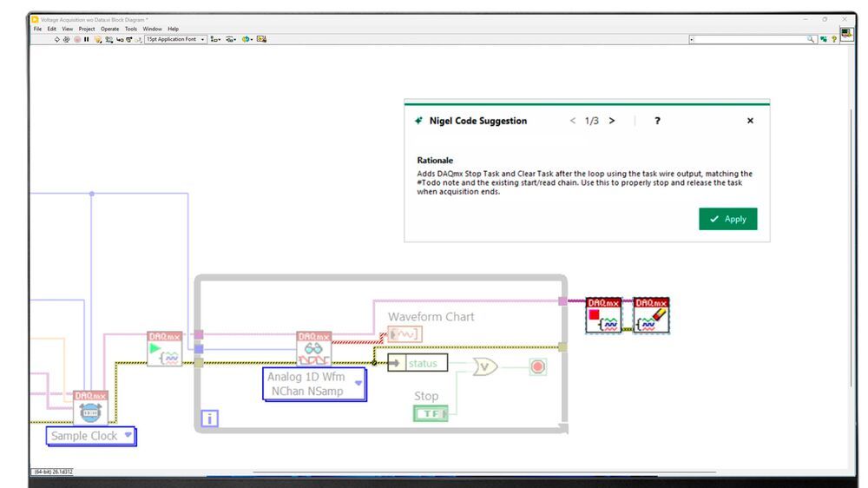Click the yellow Context Help question icon
The height and width of the screenshot is (488, 868).
coord(834,39)
